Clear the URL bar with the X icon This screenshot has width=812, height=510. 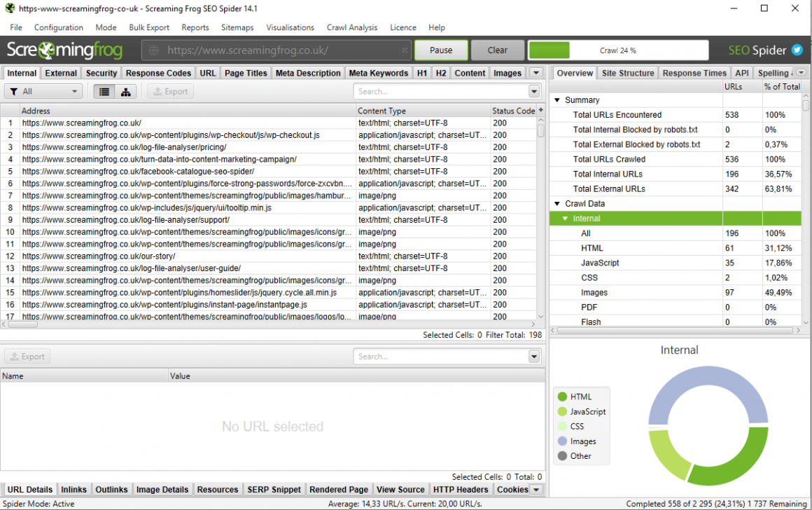point(405,50)
